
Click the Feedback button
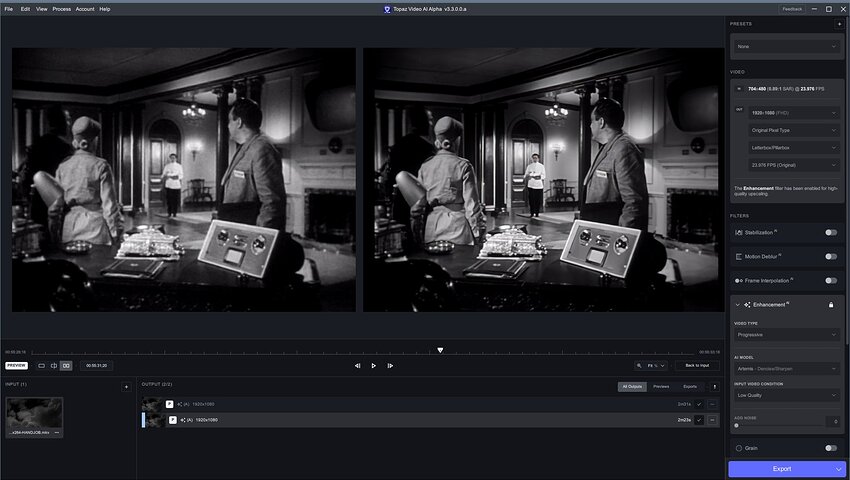tap(792, 9)
